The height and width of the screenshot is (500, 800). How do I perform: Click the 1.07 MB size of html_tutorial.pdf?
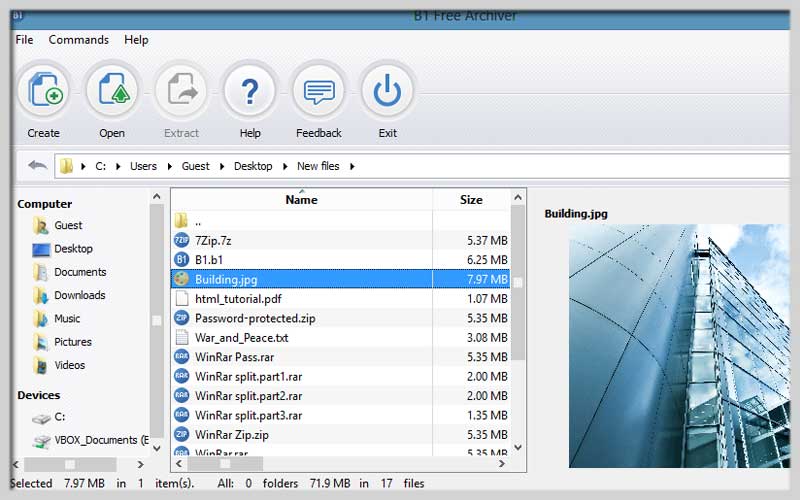pos(487,298)
